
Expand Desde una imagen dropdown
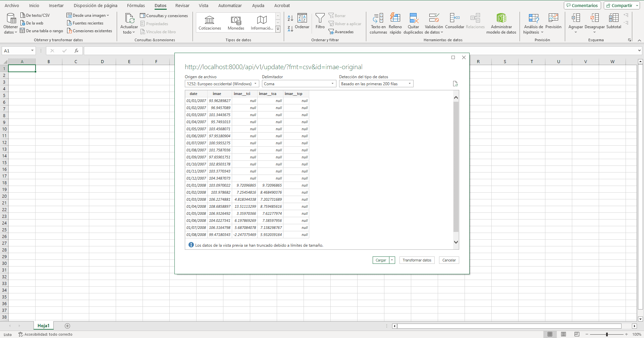coord(108,15)
